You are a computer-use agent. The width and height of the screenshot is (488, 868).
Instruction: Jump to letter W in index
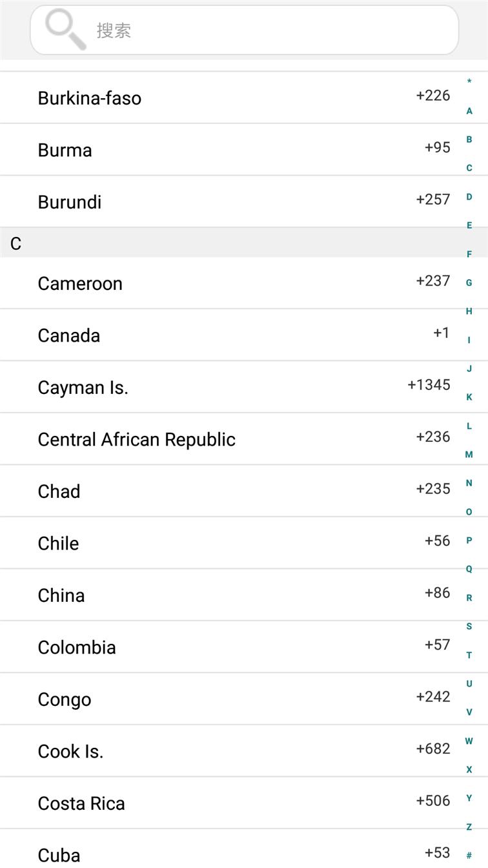coord(469,741)
